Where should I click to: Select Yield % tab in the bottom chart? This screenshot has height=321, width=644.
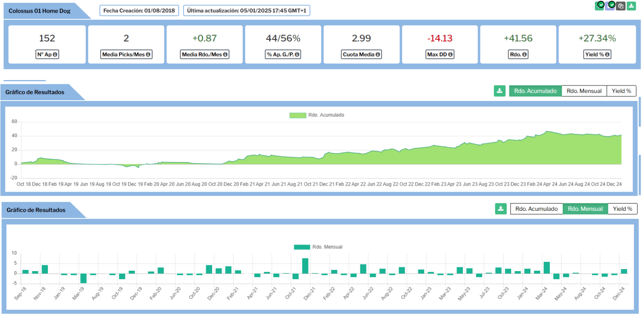pyautogui.click(x=622, y=209)
